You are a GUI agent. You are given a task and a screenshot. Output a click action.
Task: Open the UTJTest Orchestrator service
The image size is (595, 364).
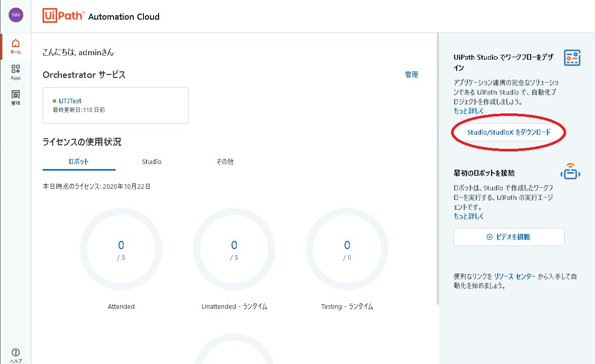coord(70,101)
